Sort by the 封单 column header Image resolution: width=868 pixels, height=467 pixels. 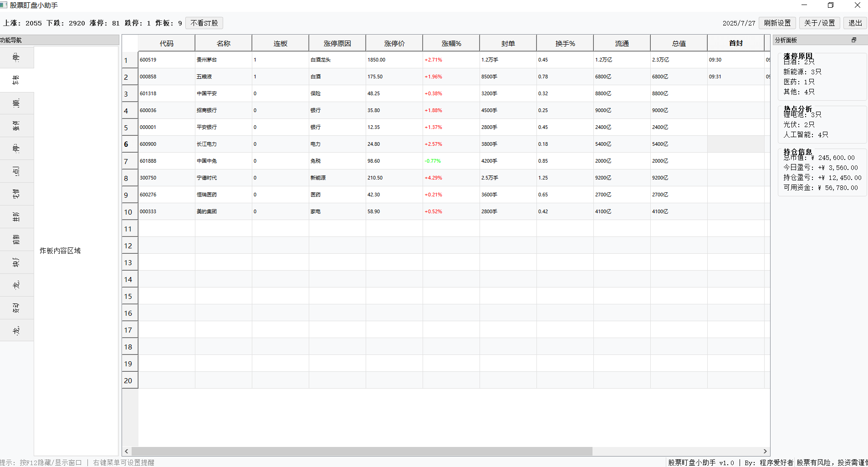point(508,43)
